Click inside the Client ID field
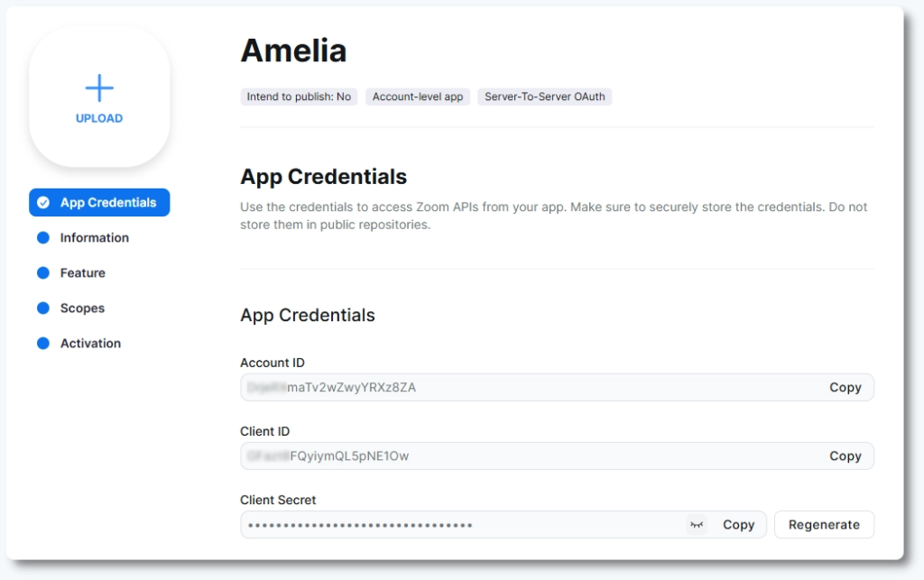Image resolution: width=924 pixels, height=580 pixels. pos(523,456)
